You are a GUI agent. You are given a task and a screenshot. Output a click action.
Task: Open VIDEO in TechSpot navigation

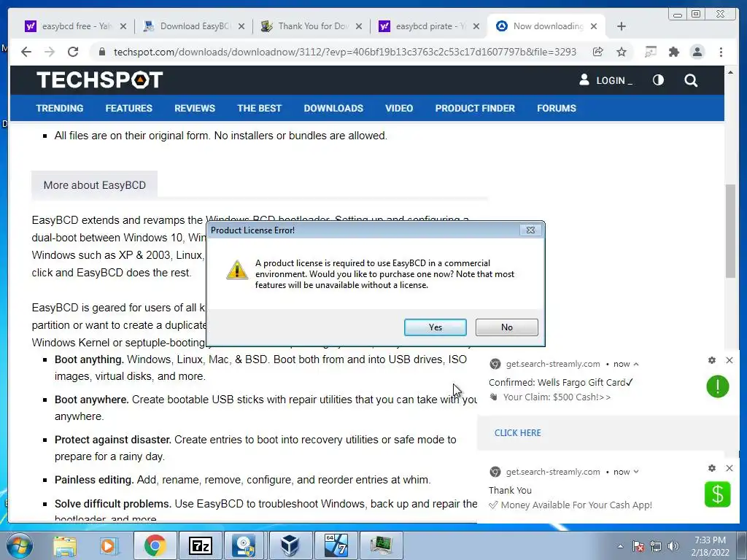(x=399, y=108)
